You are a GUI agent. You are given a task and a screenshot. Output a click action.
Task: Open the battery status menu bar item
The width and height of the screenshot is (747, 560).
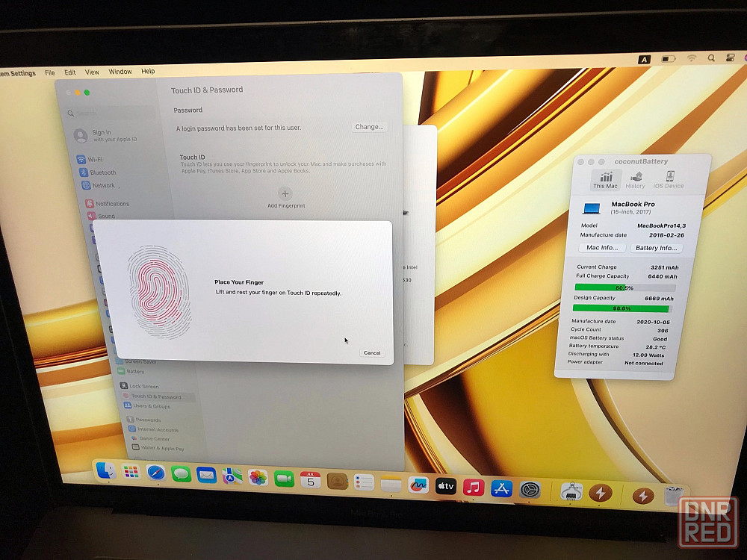tap(669, 58)
